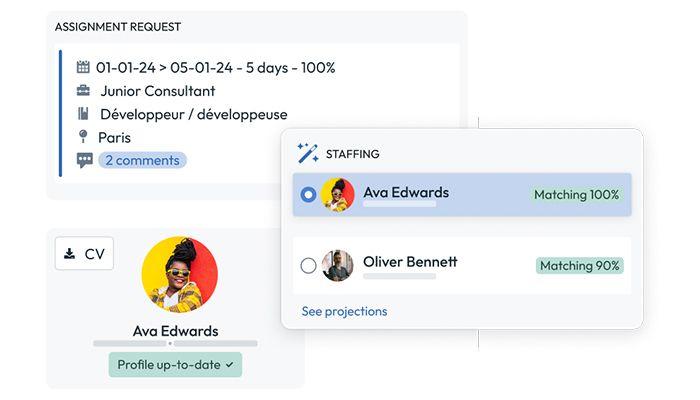Click Oliver Bennett's avatar thumbnail
This screenshot has width=700, height=400.
(338, 266)
